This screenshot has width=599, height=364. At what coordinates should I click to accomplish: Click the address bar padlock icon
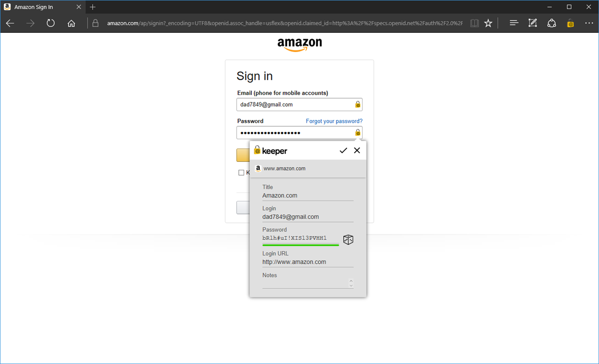[95, 23]
